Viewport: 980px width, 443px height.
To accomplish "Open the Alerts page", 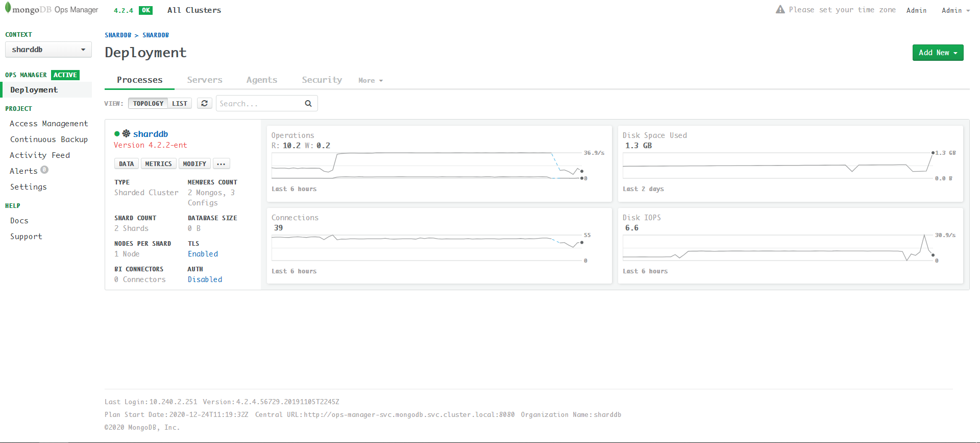I will click(x=23, y=171).
